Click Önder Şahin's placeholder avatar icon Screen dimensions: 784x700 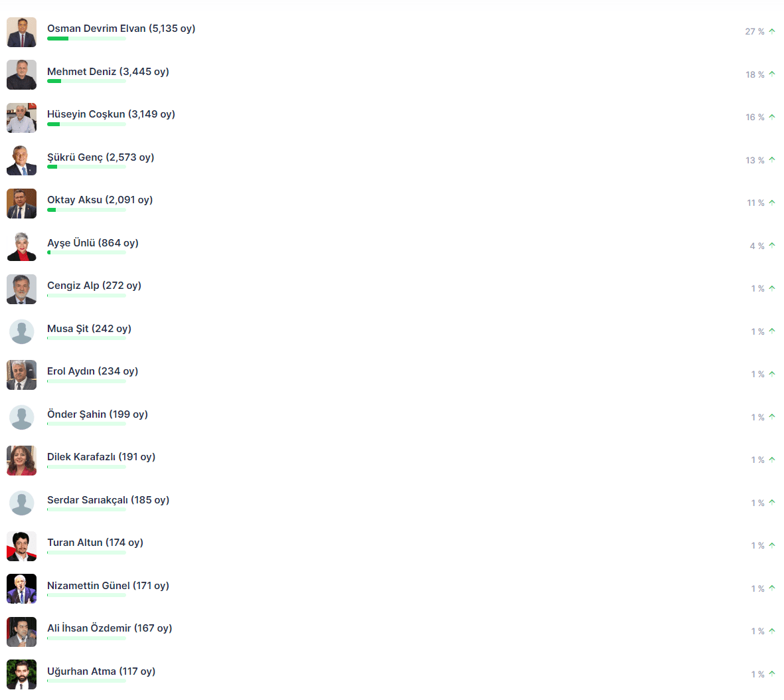click(21, 417)
